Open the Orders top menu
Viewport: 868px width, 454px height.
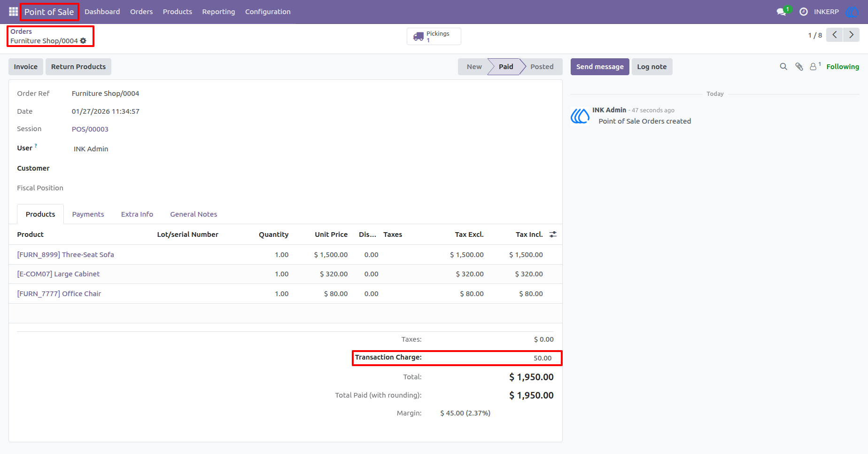[141, 12]
